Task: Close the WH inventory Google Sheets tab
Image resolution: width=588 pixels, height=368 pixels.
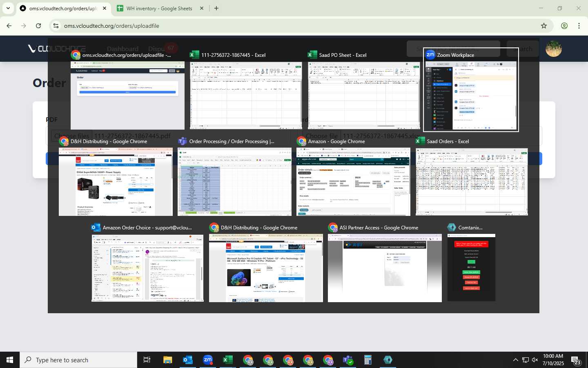Action: pos(202,8)
